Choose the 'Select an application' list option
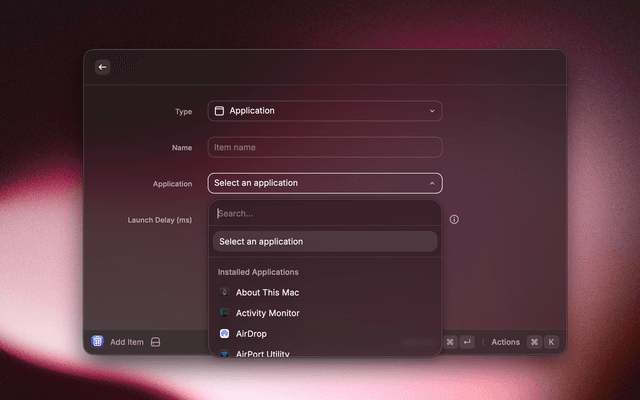Viewport: 640px width, 400px height. (324, 241)
